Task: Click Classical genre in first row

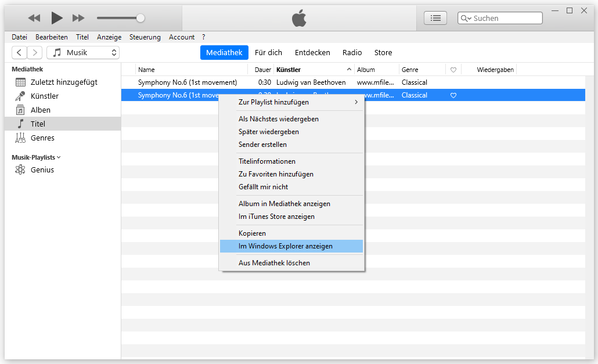Action: 414,82
